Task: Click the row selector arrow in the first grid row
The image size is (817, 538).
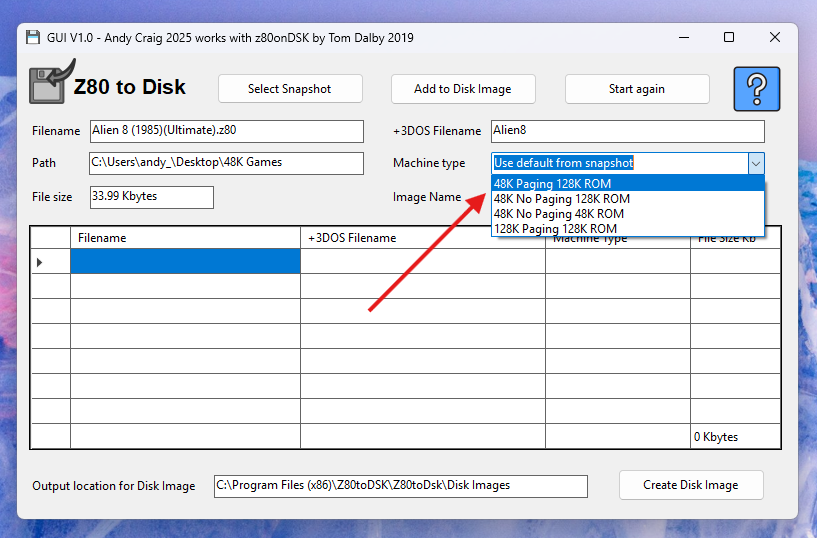Action: (40, 262)
